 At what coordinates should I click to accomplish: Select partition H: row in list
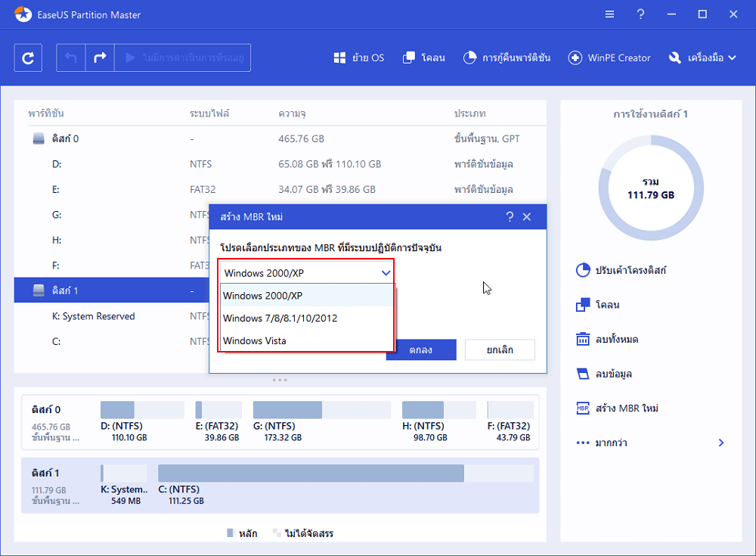(x=111, y=240)
